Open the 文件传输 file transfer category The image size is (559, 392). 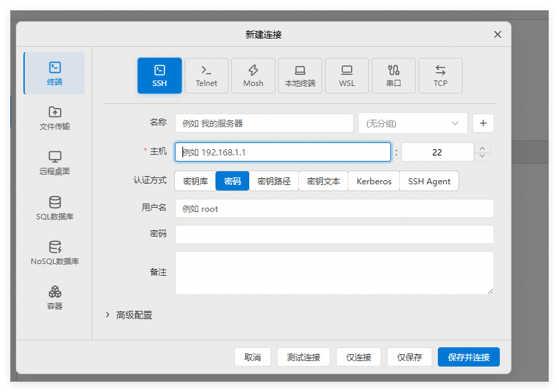[54, 118]
